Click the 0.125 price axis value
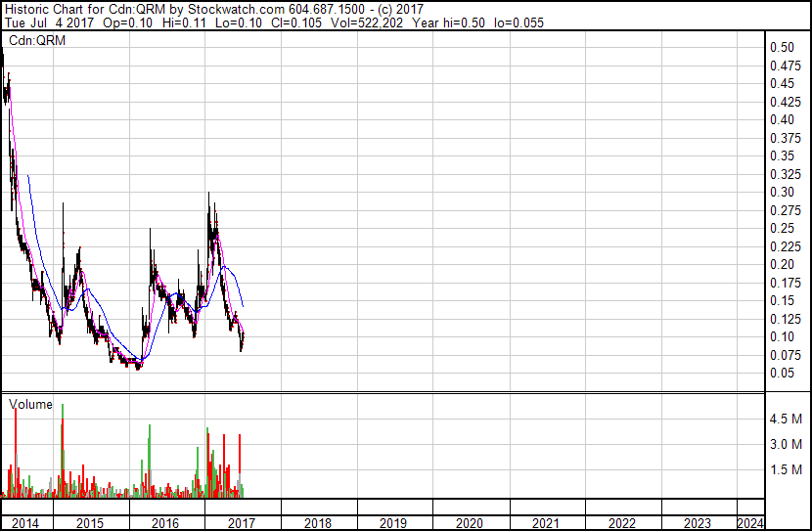The height and width of the screenshot is (531, 812). coord(786,320)
